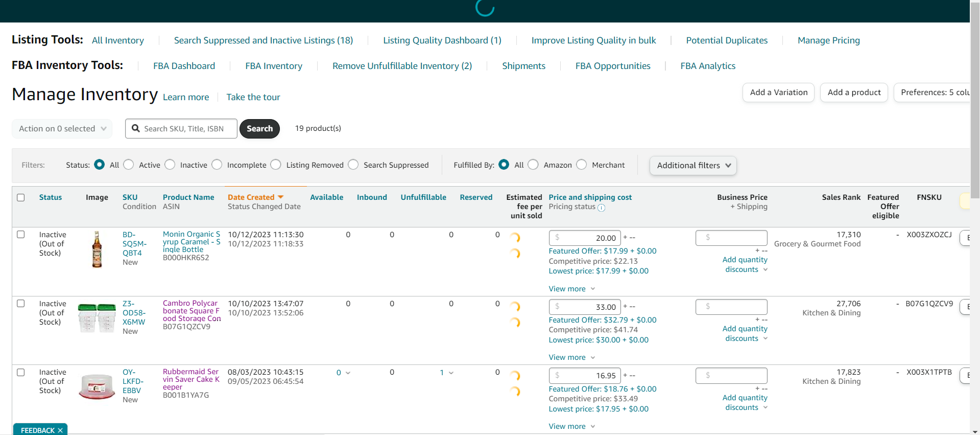Image resolution: width=980 pixels, height=435 pixels.
Task: Sort by Reserved column header
Action: [x=476, y=197]
